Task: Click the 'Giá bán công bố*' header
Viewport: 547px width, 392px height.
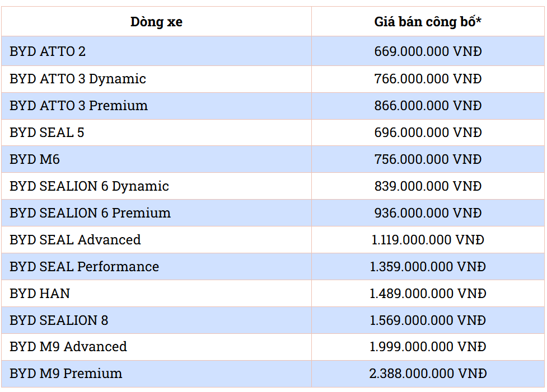Action: pyautogui.click(x=428, y=22)
